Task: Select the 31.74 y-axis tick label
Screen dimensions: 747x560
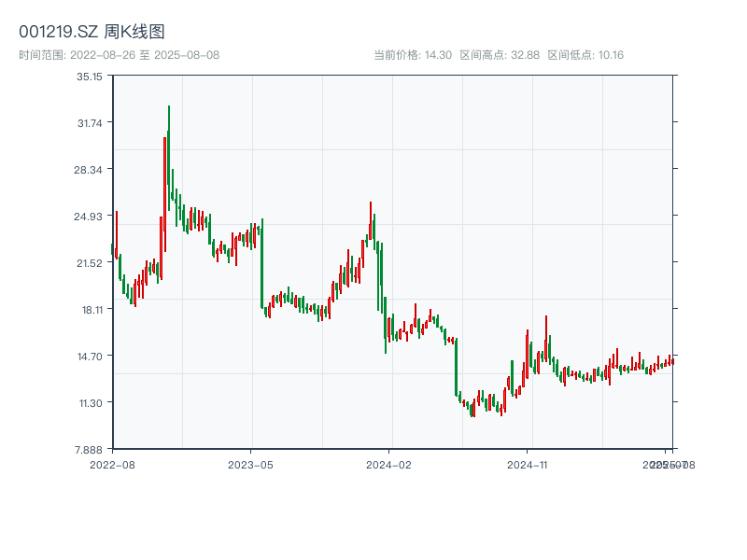Action: tap(90, 123)
